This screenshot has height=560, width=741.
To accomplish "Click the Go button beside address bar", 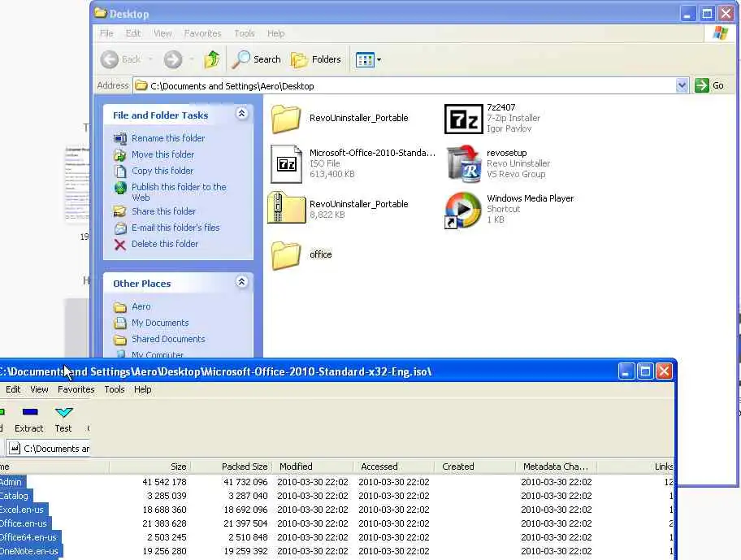I will (x=710, y=85).
